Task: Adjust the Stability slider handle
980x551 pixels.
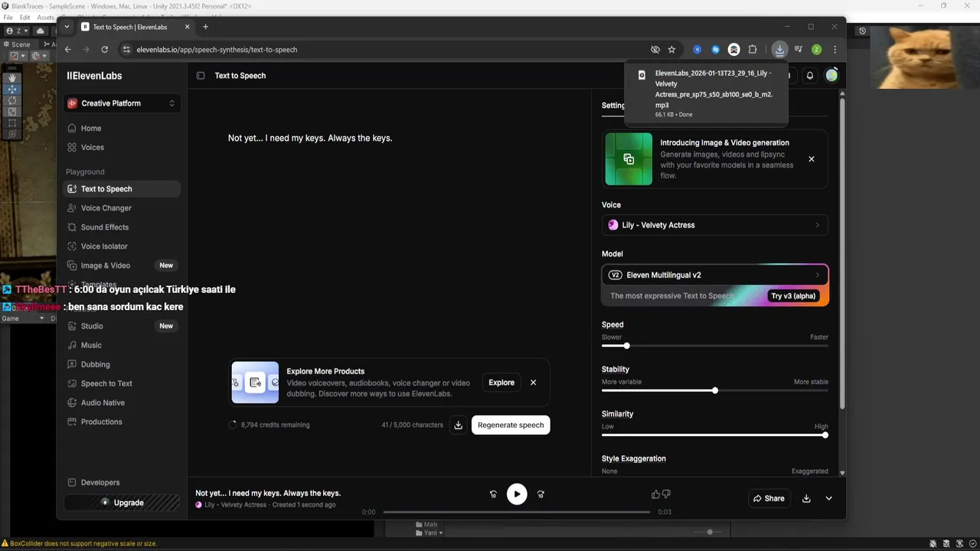Action: click(715, 390)
